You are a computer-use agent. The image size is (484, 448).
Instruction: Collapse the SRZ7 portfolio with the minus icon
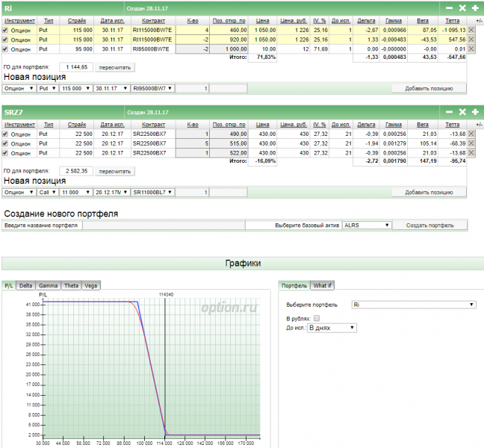pos(450,112)
